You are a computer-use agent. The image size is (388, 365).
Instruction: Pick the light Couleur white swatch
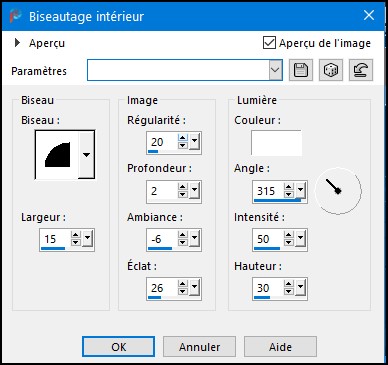(276, 143)
